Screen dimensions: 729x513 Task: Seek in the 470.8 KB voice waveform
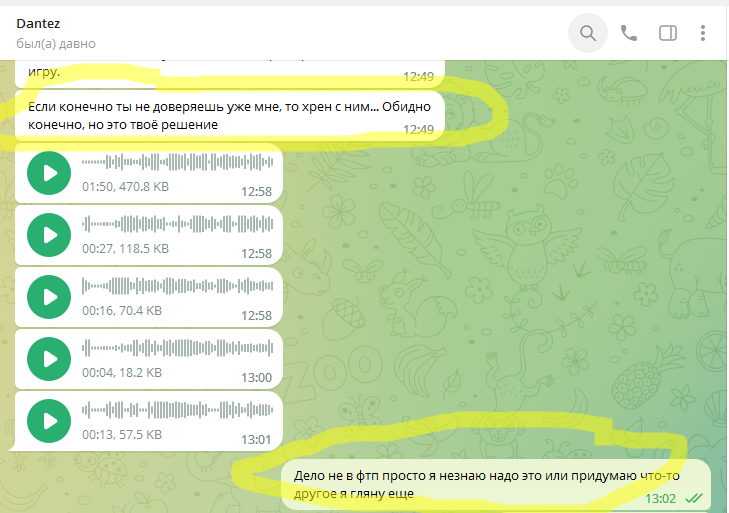(177, 162)
